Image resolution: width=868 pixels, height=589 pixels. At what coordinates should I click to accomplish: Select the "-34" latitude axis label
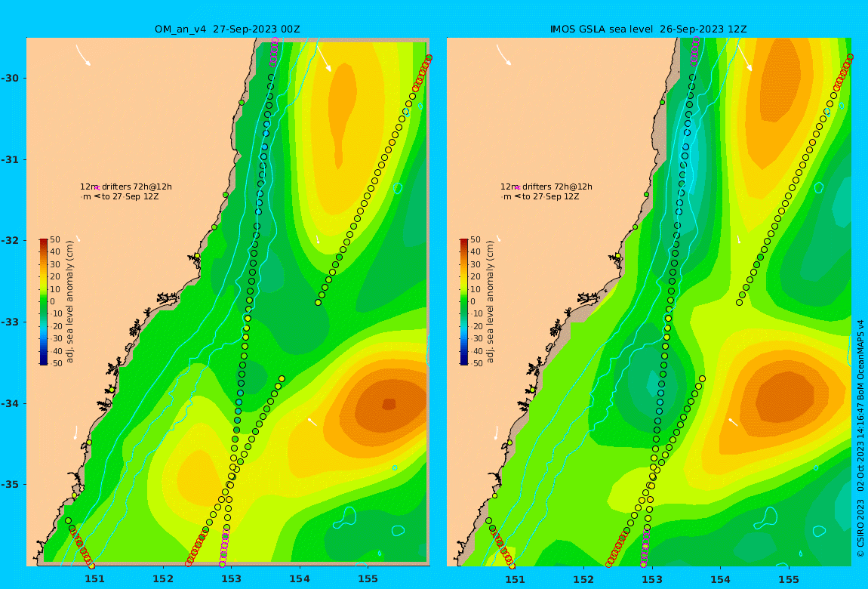coord(10,403)
